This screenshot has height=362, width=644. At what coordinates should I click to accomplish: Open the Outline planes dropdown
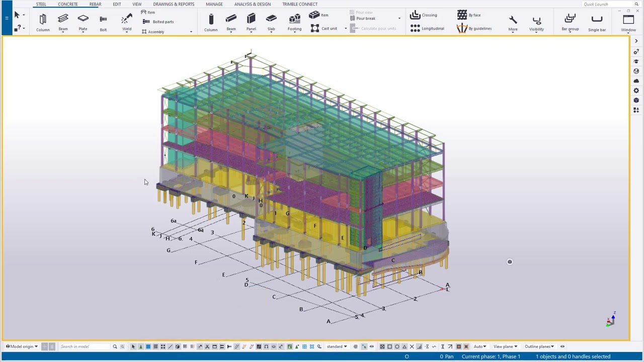pyautogui.click(x=539, y=346)
